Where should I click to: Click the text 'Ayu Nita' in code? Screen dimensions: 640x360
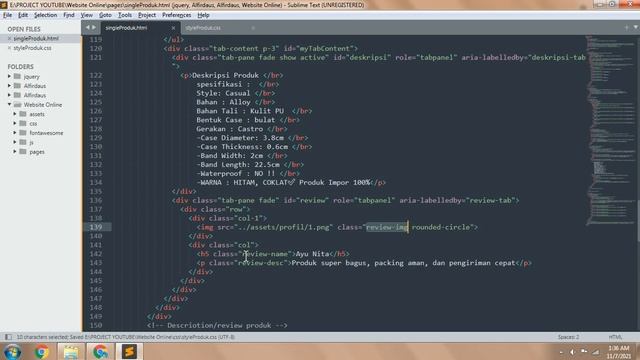click(312, 254)
